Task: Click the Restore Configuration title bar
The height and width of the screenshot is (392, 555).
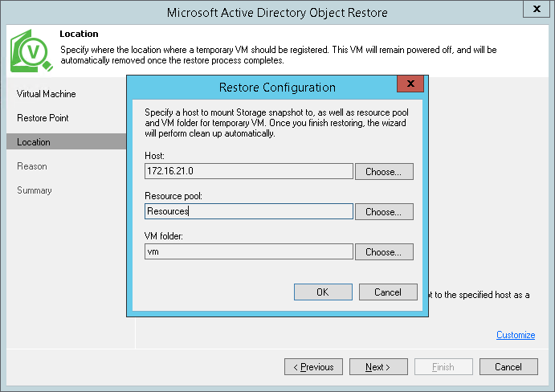Action: pos(277,87)
